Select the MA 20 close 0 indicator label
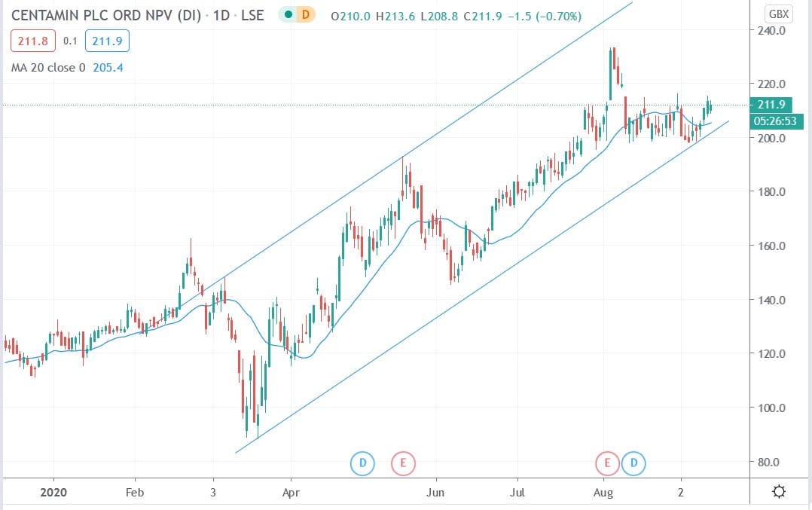The width and height of the screenshot is (812, 510). (x=48, y=67)
